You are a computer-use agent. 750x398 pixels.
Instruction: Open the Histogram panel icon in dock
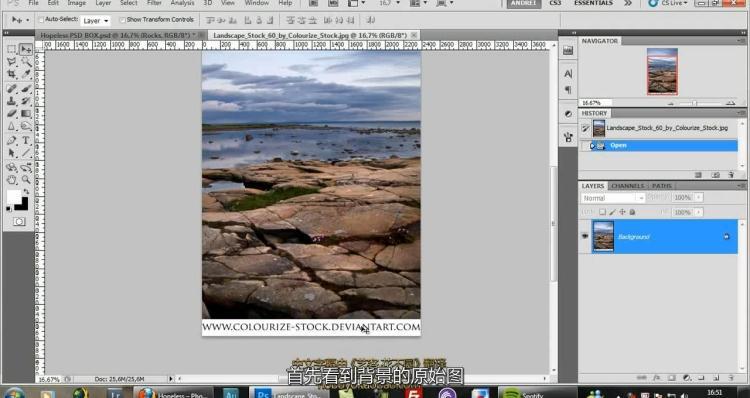point(568,51)
